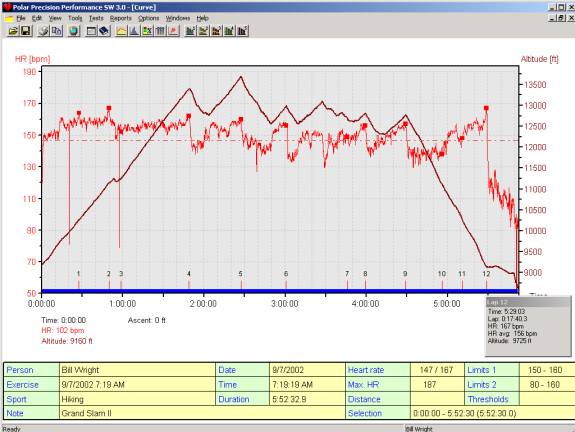
Task: Open the View menu
Action: tap(55, 18)
